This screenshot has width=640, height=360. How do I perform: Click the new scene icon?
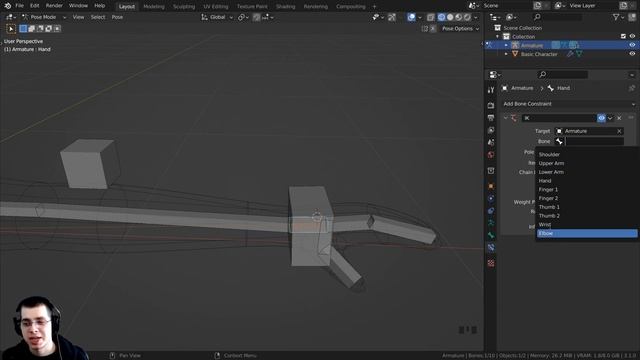pos(538,6)
